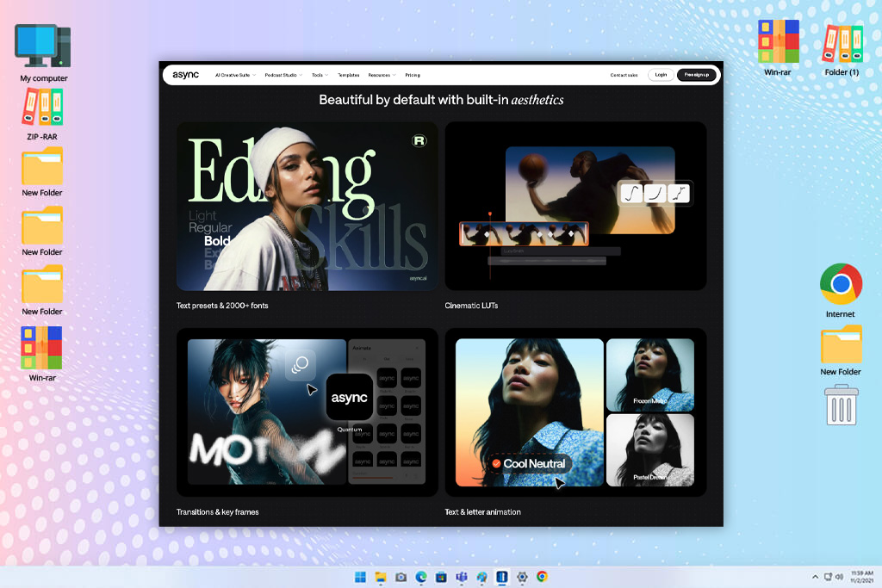
Task: Open the My computer desktop icon
Action: (x=43, y=53)
